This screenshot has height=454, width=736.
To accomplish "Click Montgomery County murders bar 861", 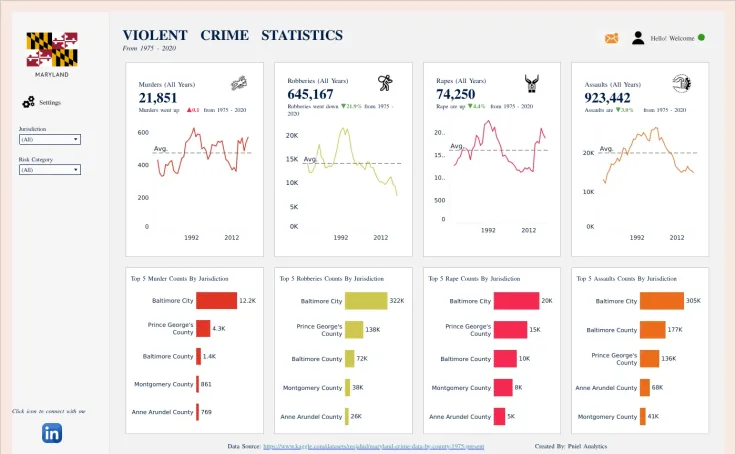I will 198,384.
